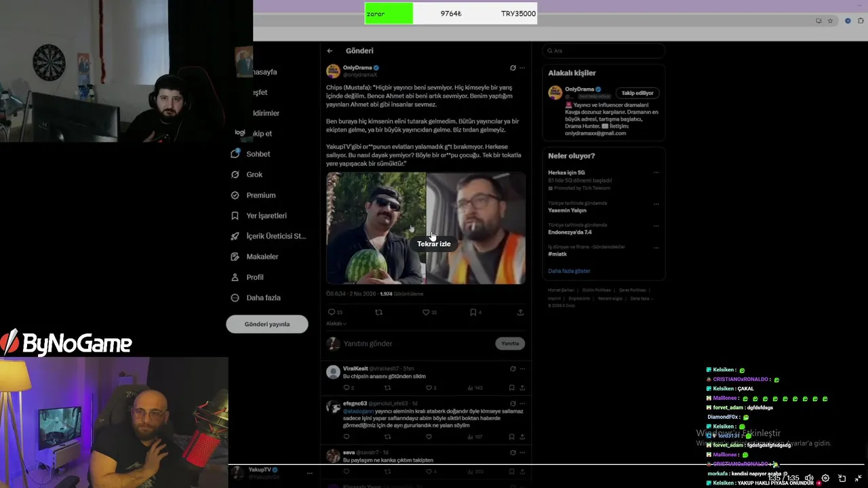Screen dimensions: 868x488
Task: Repost the OnlyDrama post
Action: pyautogui.click(x=378, y=312)
